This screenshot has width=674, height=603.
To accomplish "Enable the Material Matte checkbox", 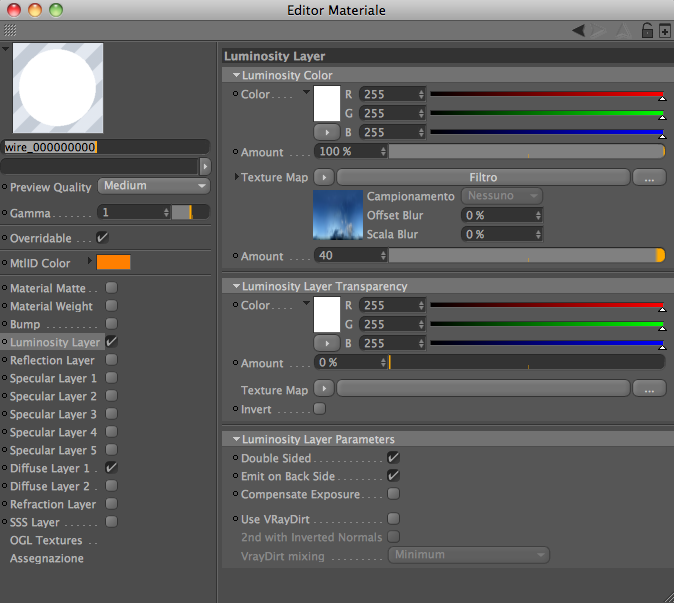I will point(111,288).
